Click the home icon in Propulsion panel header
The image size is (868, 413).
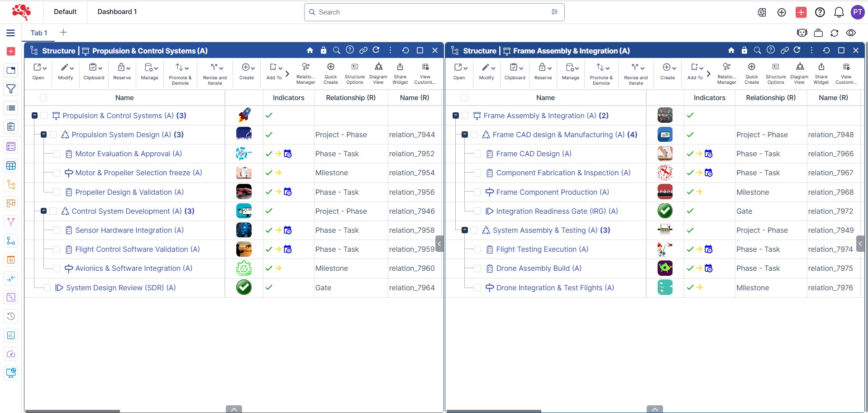[310, 50]
